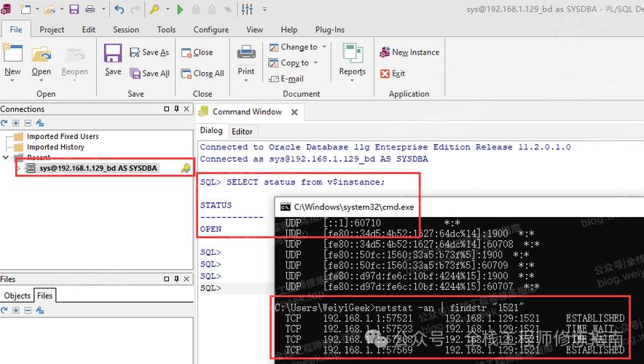Open the Change to dropdown arrow

coord(324,47)
